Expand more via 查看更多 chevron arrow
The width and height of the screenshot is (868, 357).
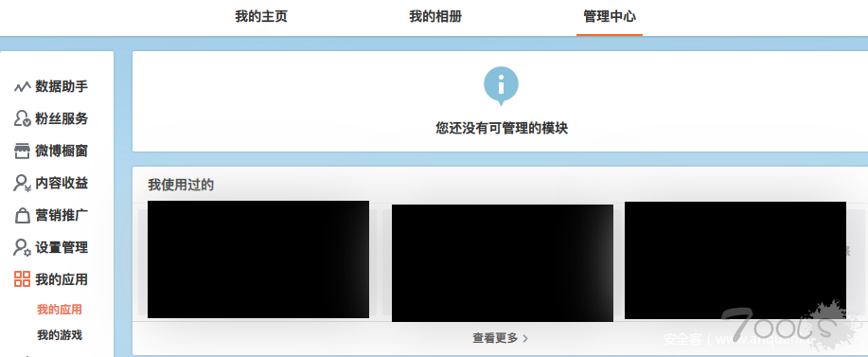pyautogui.click(x=525, y=338)
